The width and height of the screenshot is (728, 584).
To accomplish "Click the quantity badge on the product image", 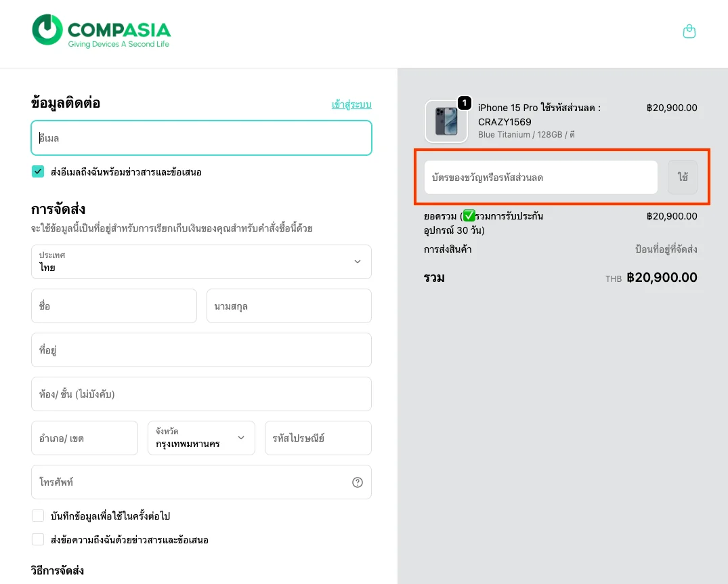I will click(x=464, y=104).
